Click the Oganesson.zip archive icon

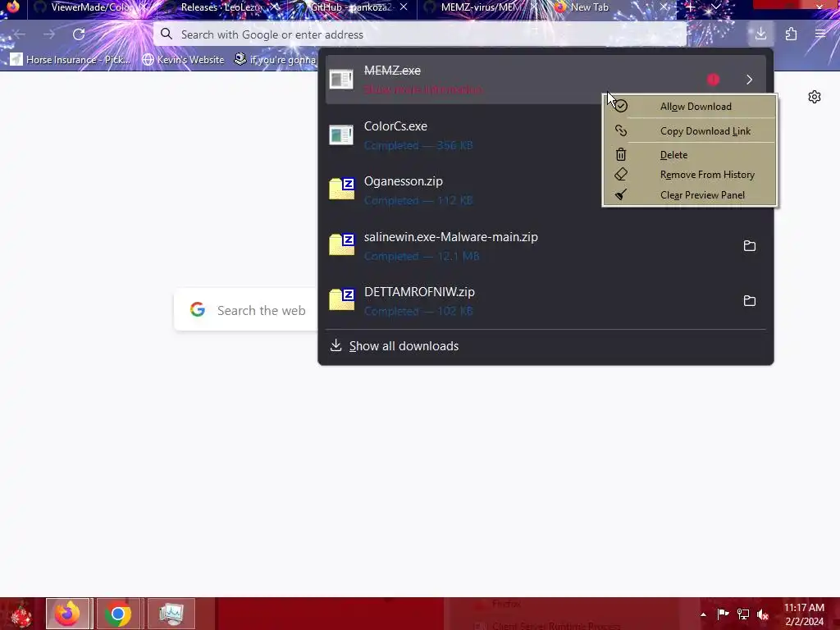341,189
